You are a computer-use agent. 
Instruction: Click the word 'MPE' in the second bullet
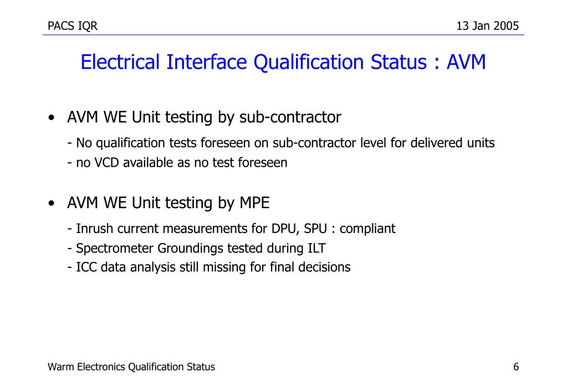(254, 203)
